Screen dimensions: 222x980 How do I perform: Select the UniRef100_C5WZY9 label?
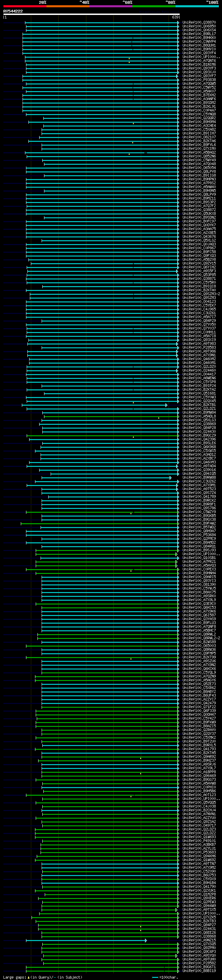[x=199, y=512]
